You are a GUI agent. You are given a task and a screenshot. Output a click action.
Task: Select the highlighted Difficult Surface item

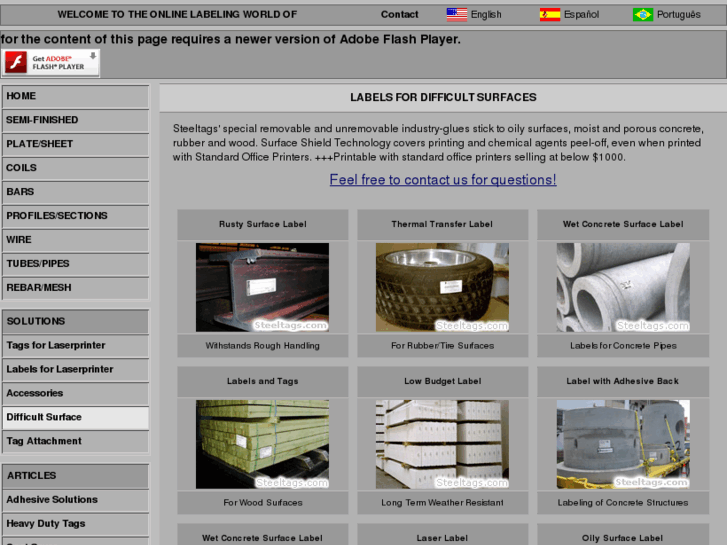tap(76, 417)
